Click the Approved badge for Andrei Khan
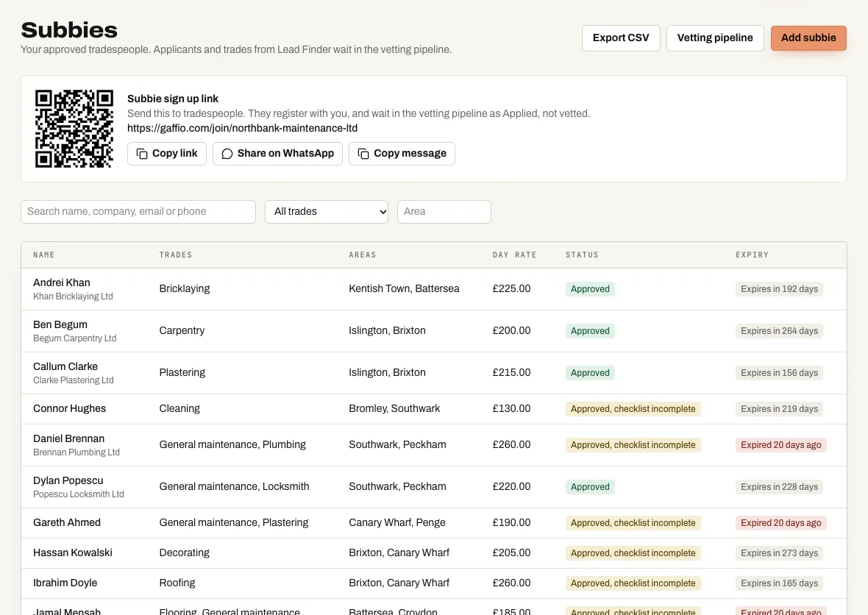The height and width of the screenshot is (615, 868). pyautogui.click(x=590, y=289)
